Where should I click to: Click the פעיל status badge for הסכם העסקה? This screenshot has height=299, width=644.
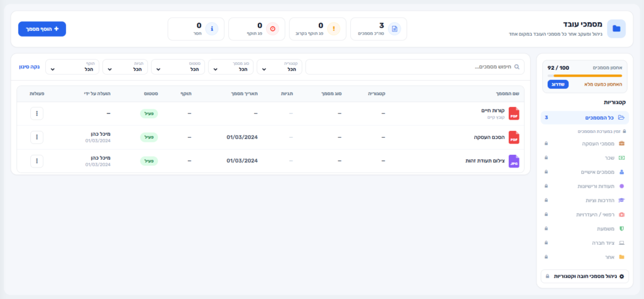(149, 137)
